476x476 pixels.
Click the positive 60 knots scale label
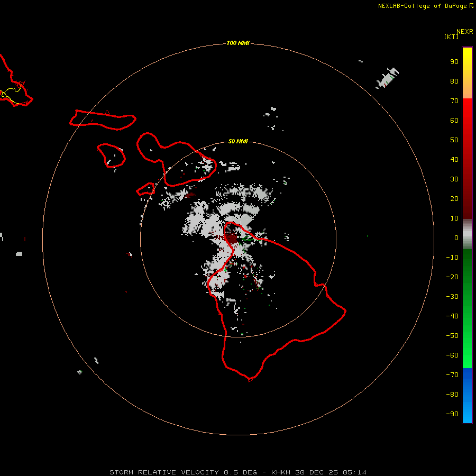pos(454,121)
